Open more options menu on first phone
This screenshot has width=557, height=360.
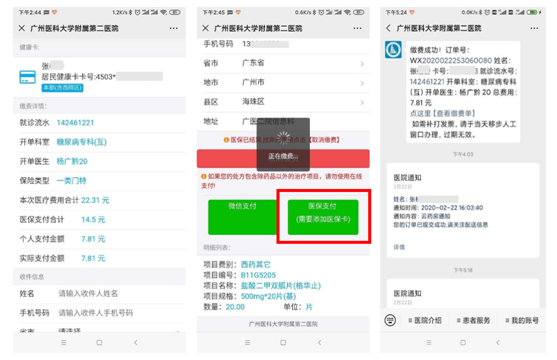(x=173, y=28)
